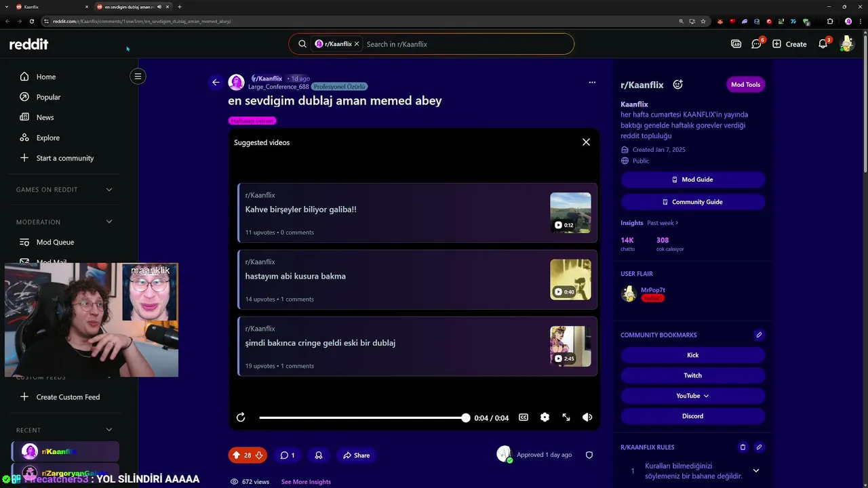868x488 pixels.
Task: Open suggested video şimdi bakınca cringe geldi
Action: 418,346
